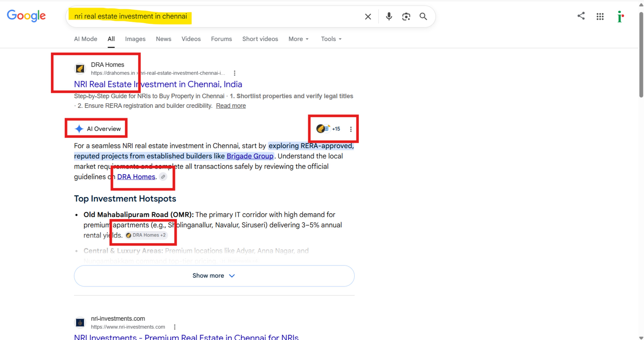Viewport: 644px width, 340px height.
Task: Switch to Images tab
Action: tap(135, 39)
